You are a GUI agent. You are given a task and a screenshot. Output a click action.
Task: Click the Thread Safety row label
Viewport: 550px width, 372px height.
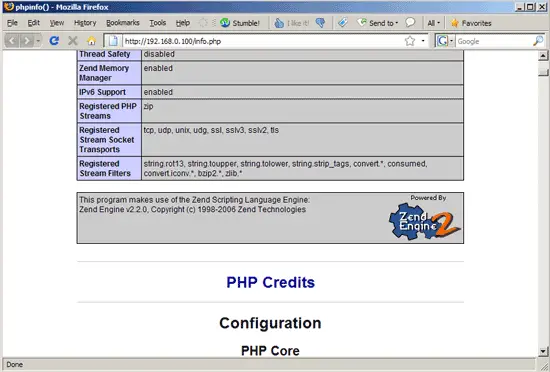[x=105, y=54]
